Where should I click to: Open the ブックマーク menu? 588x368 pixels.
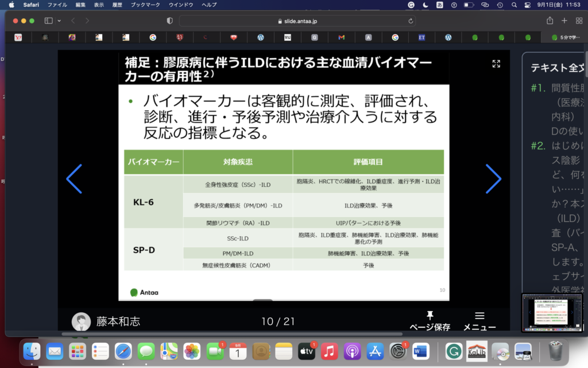(x=144, y=5)
